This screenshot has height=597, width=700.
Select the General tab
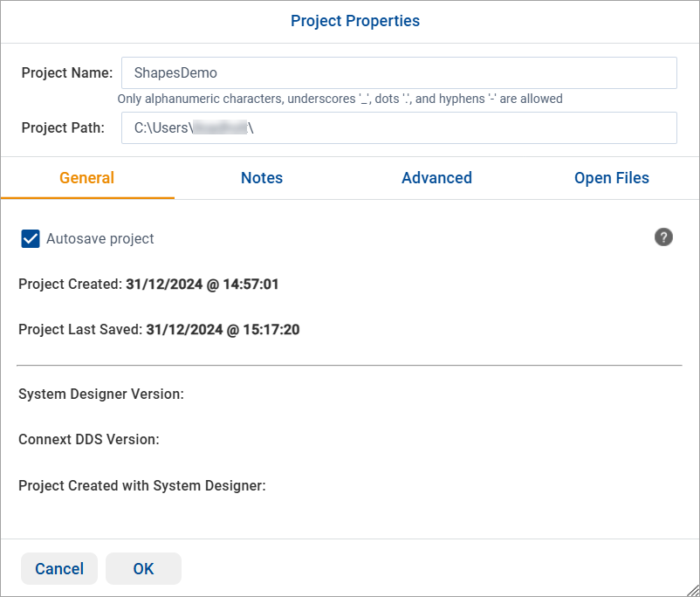click(x=86, y=178)
